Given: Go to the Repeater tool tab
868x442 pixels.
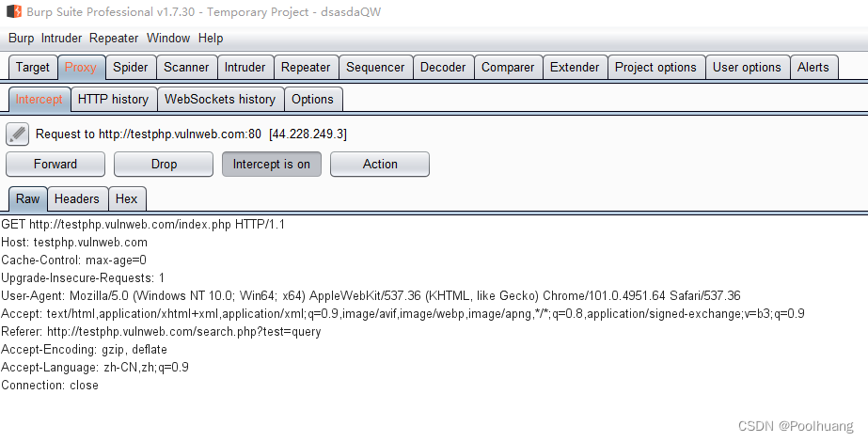Looking at the screenshot, I should click(x=306, y=67).
